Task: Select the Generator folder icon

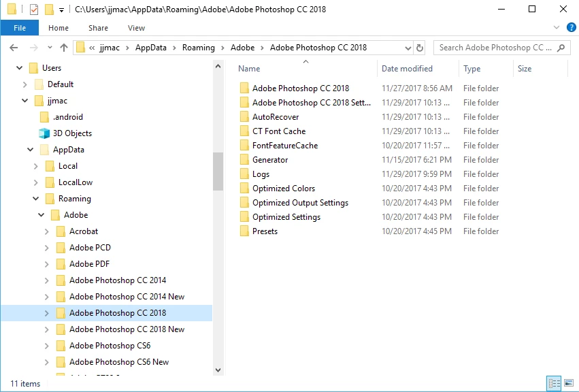Action: [244, 160]
